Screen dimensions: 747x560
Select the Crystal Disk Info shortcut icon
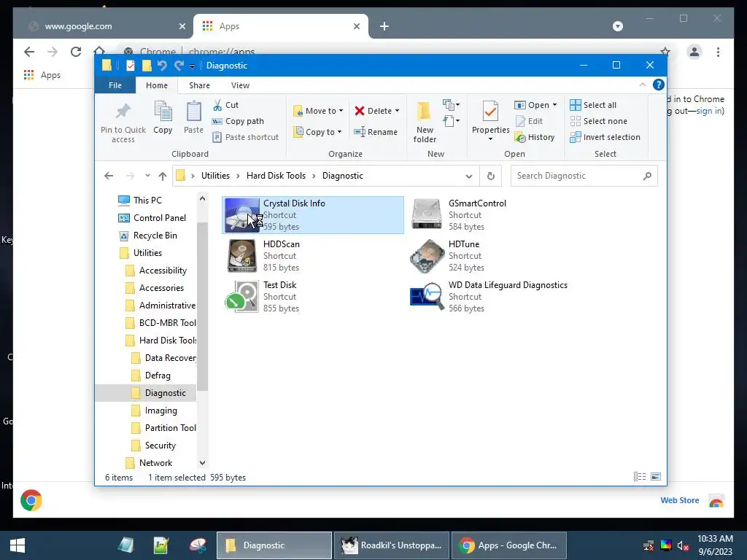[x=242, y=215]
